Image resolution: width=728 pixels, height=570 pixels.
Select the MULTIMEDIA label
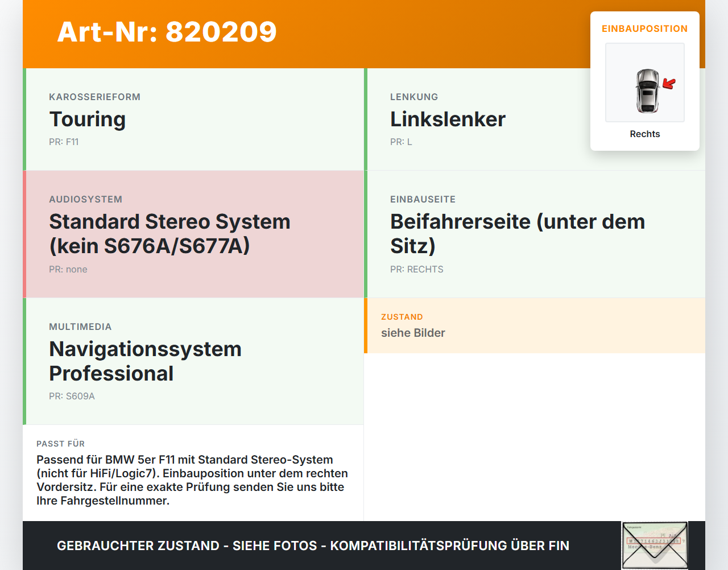(80, 327)
